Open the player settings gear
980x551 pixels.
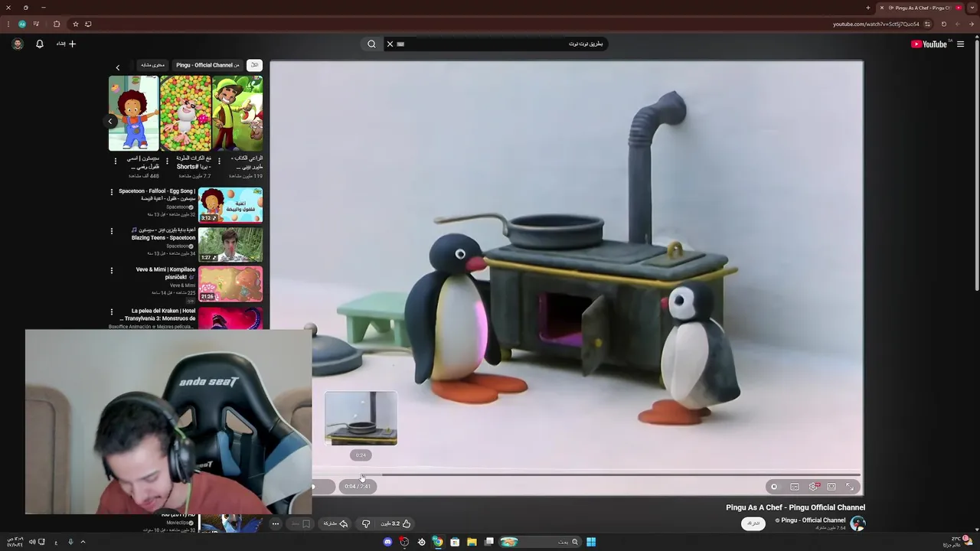(x=814, y=487)
